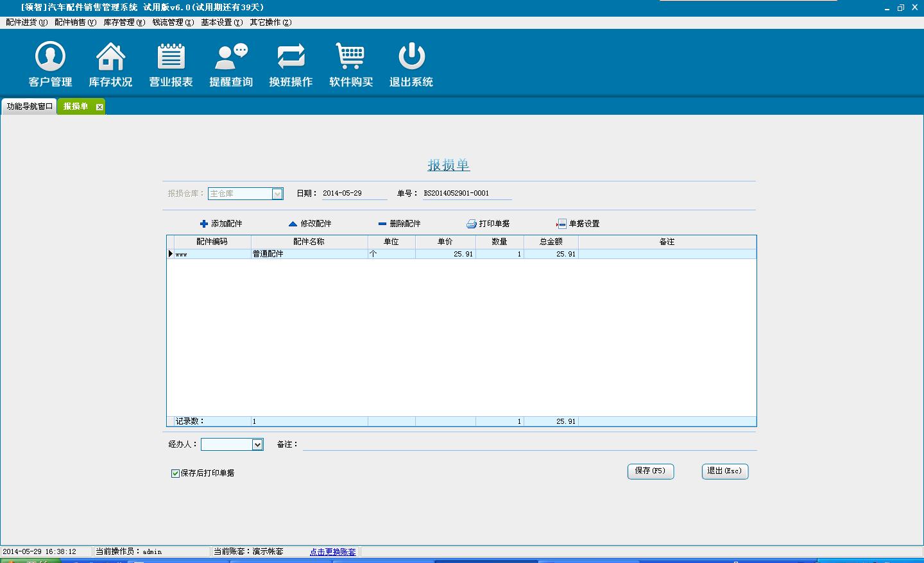Click 修改配件 edit part button

310,224
